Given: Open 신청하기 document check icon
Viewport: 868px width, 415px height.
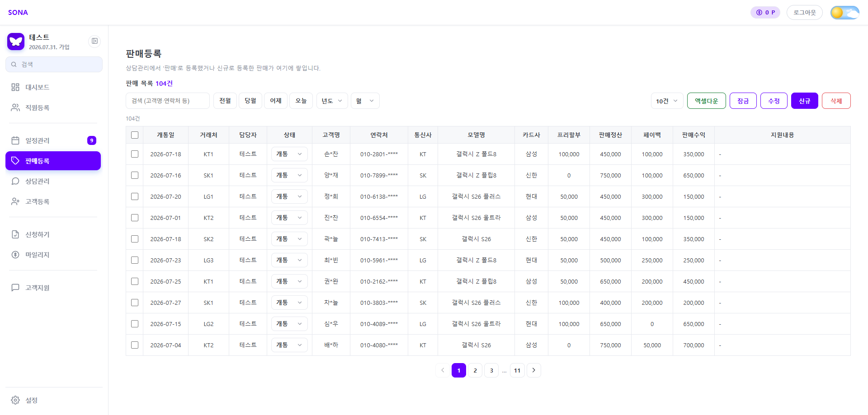Looking at the screenshot, I should click(15, 234).
